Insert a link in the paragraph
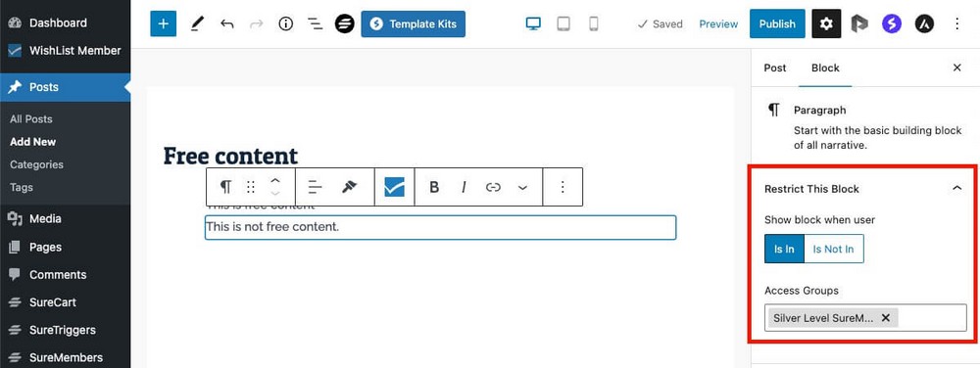Viewport: 980px width, 368px height. (493, 187)
